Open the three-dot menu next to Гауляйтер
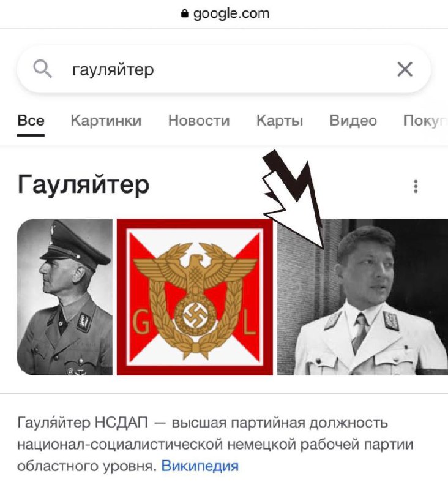 click(416, 186)
